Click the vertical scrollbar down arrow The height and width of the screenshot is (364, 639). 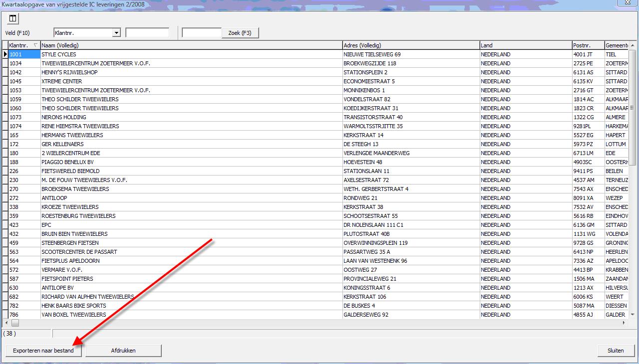633,315
